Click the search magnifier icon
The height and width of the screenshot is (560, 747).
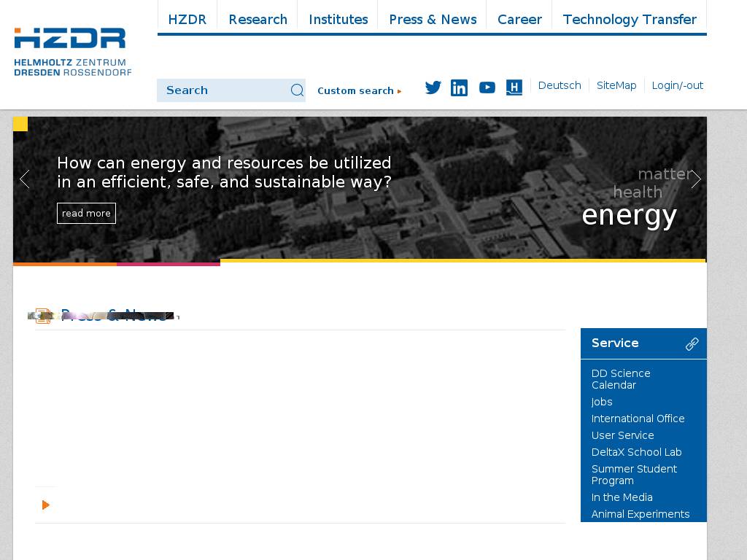[297, 90]
